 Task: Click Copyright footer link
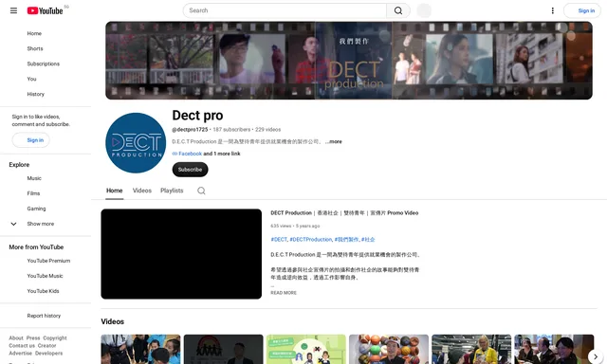55,338
